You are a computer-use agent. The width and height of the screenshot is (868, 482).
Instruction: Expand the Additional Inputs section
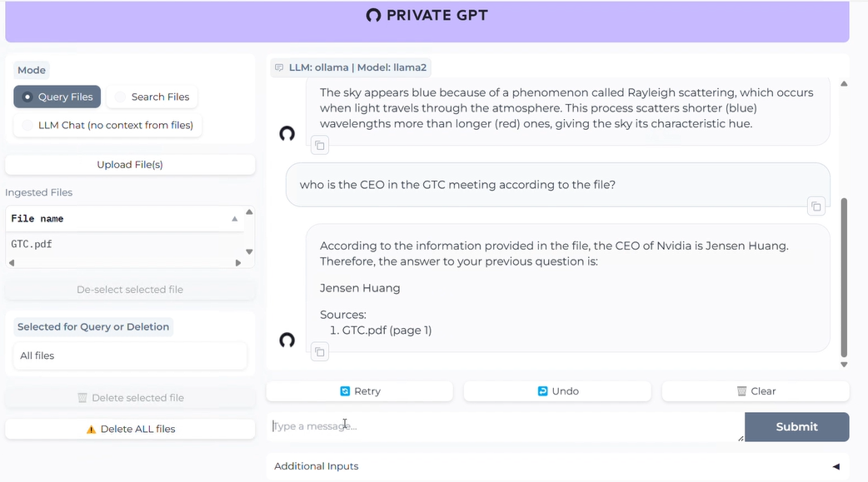point(557,466)
